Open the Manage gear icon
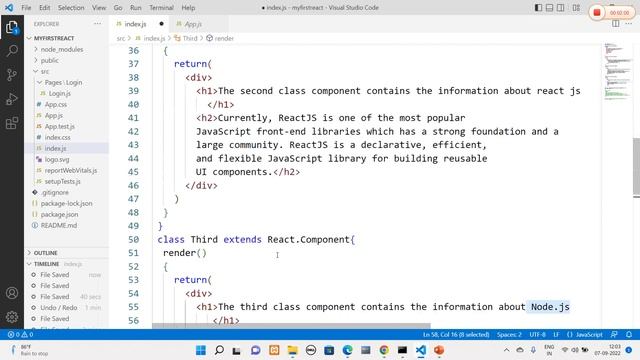 (x=12, y=317)
